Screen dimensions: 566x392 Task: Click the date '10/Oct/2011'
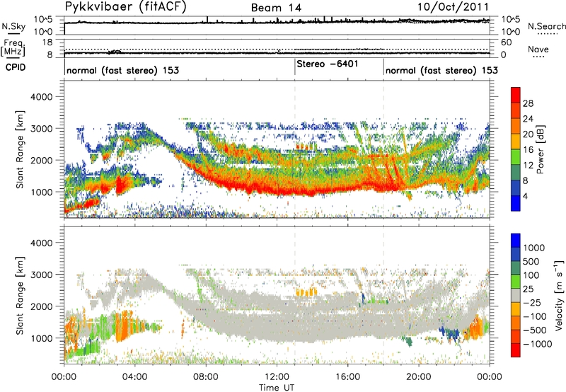click(454, 7)
